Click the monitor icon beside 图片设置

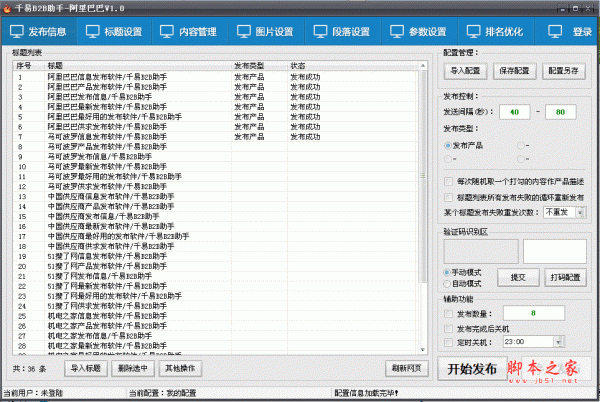pyautogui.click(x=244, y=32)
